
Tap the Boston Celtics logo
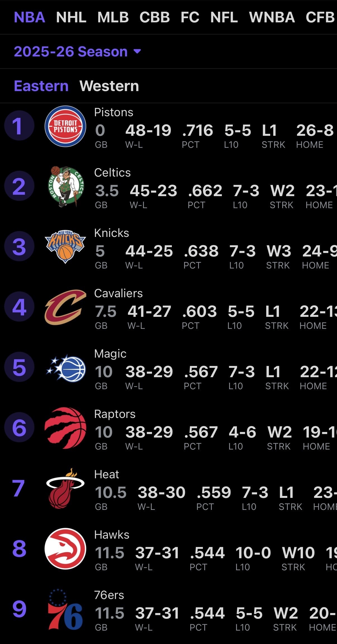coord(65,186)
